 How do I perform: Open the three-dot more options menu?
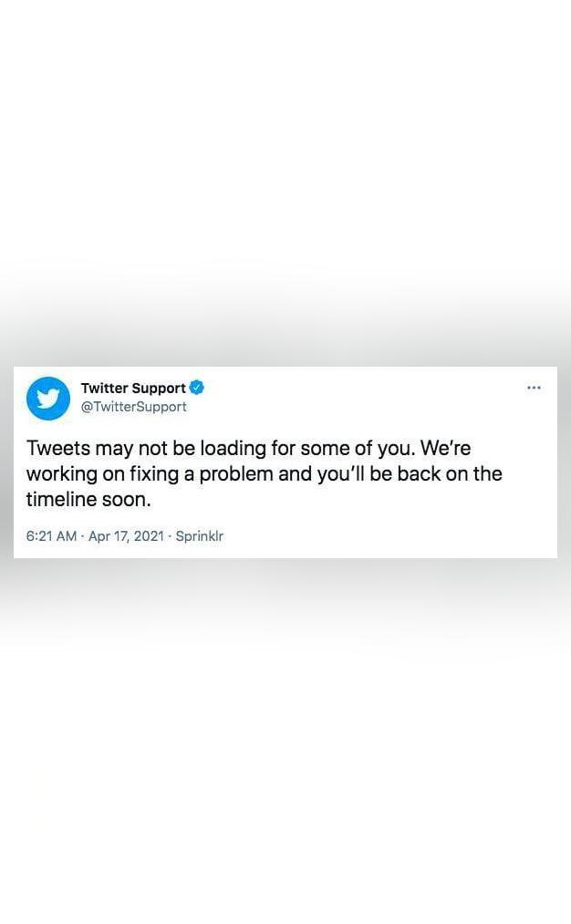pyautogui.click(x=535, y=388)
